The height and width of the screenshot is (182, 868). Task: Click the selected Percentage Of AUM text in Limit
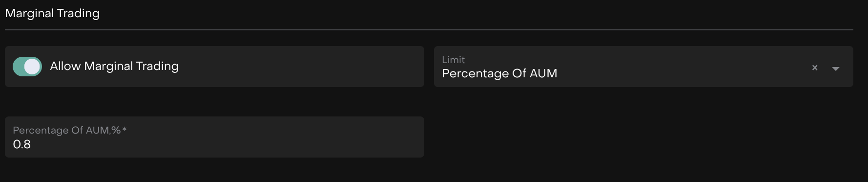pos(499,73)
